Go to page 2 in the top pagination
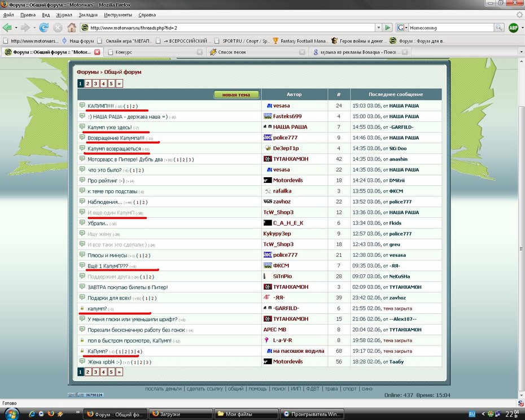This screenshot has width=525, height=420. pos(88,84)
